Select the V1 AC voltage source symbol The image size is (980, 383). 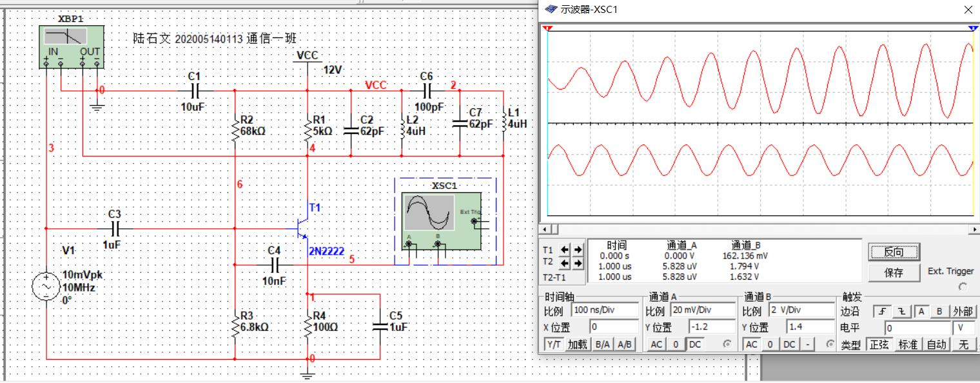point(48,286)
